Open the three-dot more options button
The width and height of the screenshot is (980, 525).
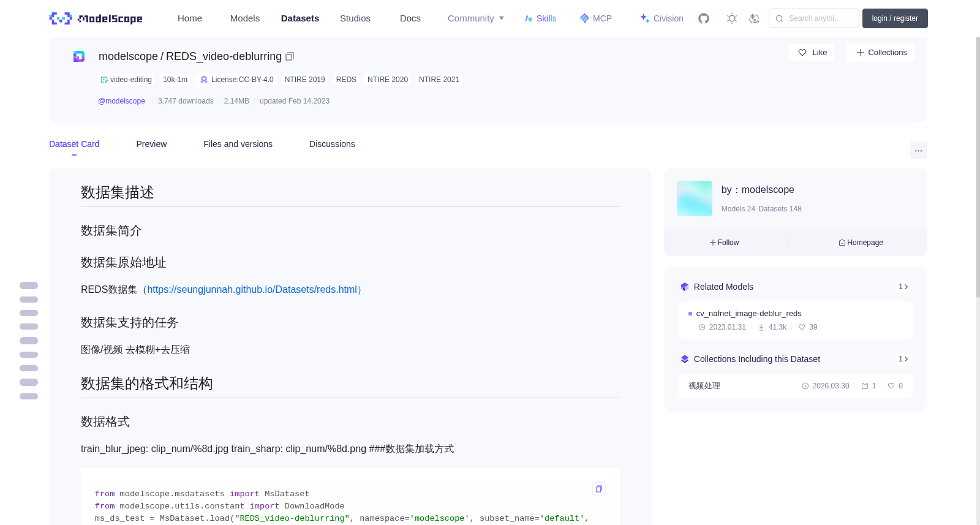point(918,150)
